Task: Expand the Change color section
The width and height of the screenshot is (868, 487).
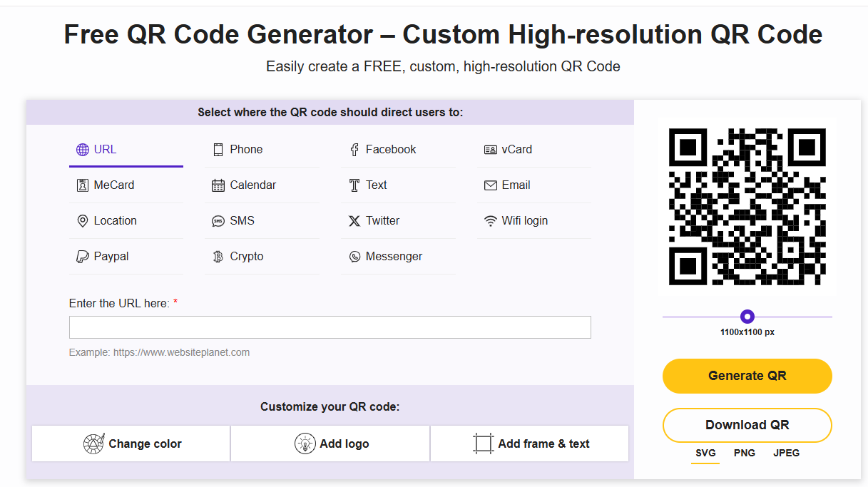Action: (x=131, y=444)
